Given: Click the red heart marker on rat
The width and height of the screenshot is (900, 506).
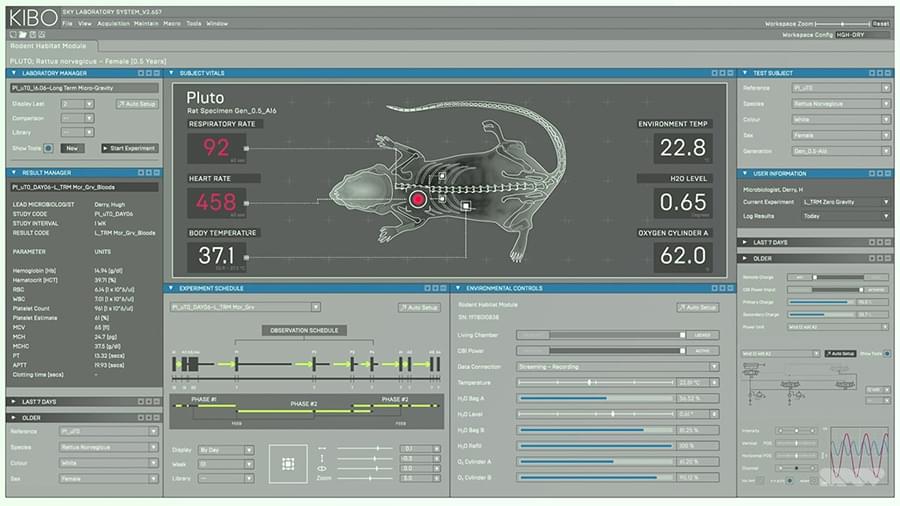Looking at the screenshot, I should point(418,199).
